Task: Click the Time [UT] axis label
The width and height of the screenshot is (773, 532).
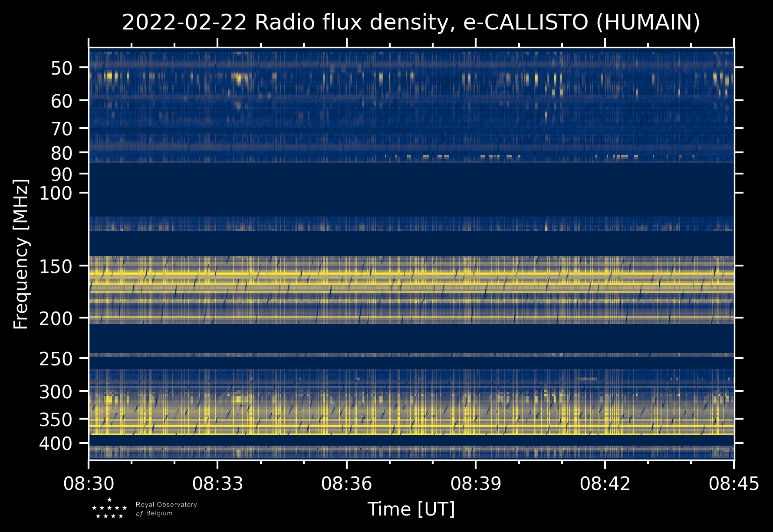Action: click(411, 509)
